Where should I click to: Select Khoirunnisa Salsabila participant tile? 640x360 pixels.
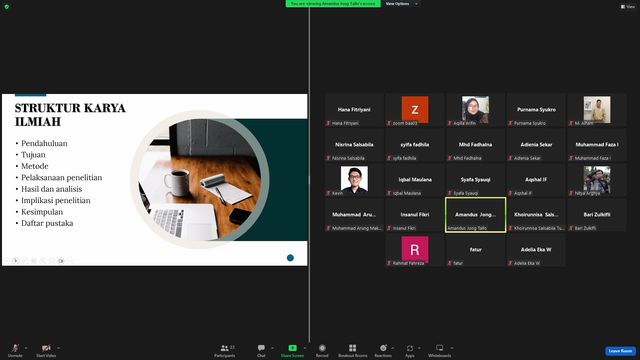(536, 215)
